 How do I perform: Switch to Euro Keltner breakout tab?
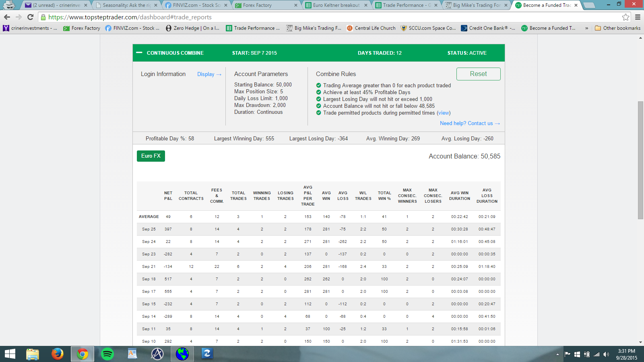point(336,5)
